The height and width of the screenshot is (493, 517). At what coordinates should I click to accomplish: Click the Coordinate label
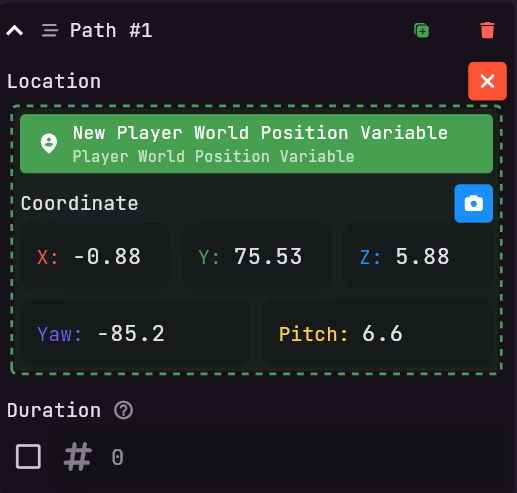click(x=79, y=203)
